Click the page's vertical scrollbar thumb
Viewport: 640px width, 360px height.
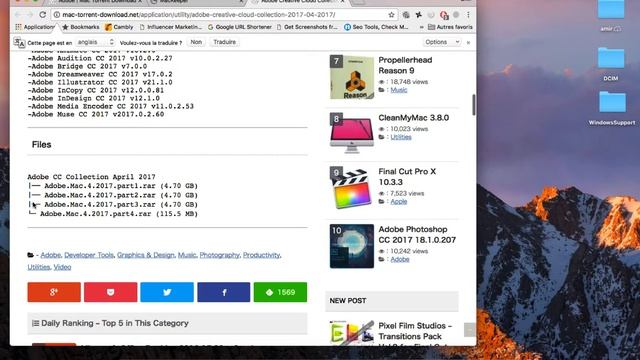tap(473, 105)
